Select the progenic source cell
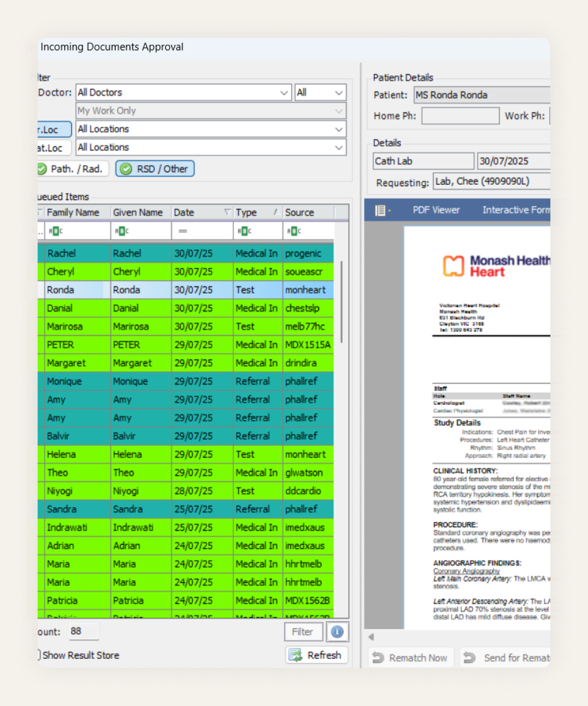This screenshot has width=588, height=706. [308, 254]
